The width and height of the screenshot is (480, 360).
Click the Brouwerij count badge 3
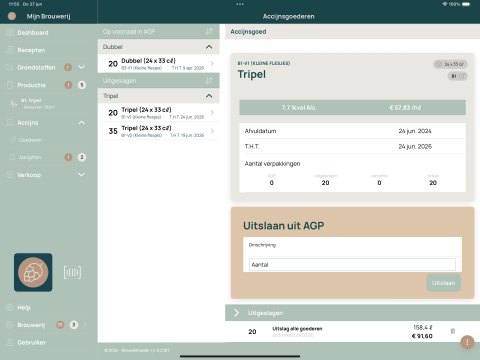[x=74, y=325]
